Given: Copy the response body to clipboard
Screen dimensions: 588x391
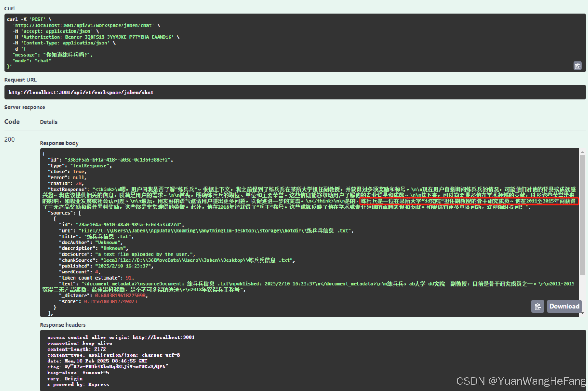Looking at the screenshot, I should [x=537, y=307].
